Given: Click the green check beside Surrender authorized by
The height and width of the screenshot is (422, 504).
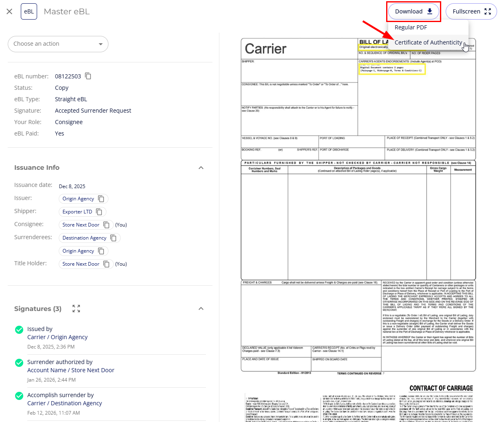Looking at the screenshot, I should (x=19, y=362).
